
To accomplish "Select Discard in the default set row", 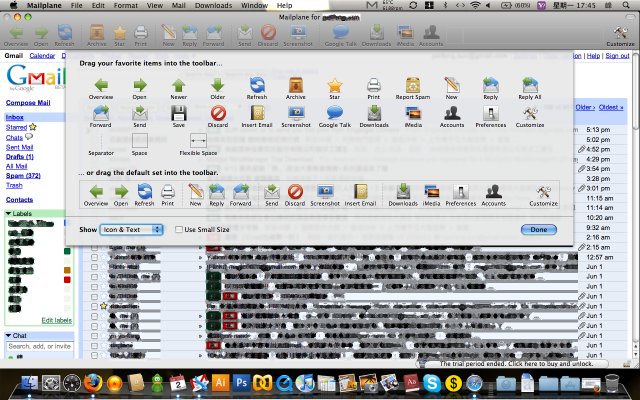I will pyautogui.click(x=295, y=195).
